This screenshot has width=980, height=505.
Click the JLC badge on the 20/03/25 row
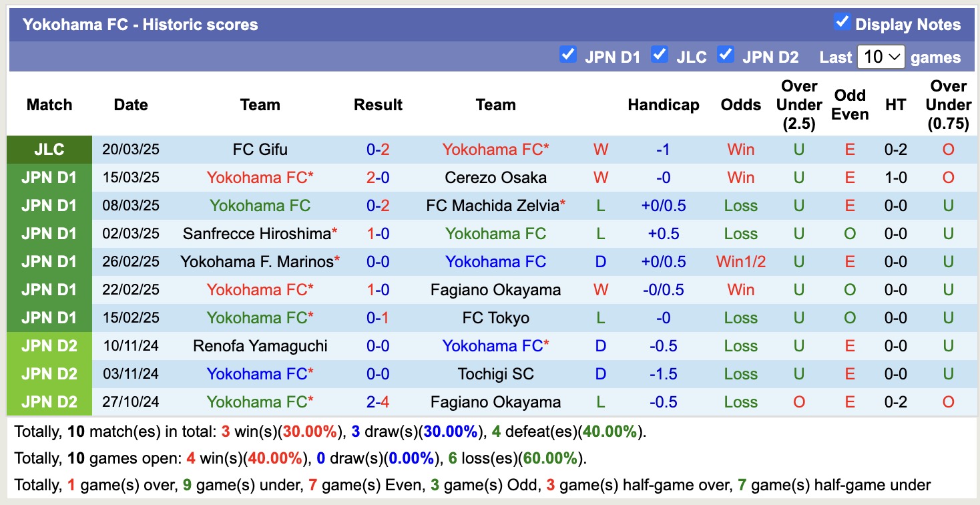point(49,150)
